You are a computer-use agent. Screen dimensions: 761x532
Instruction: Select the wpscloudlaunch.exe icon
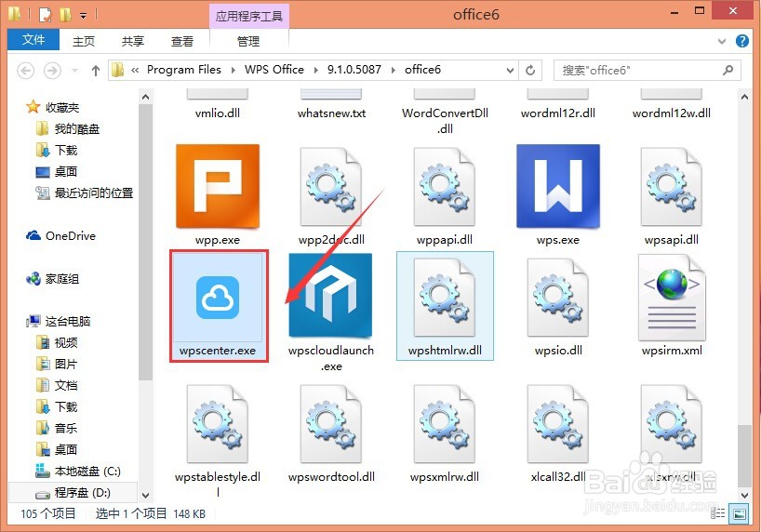[x=330, y=295]
